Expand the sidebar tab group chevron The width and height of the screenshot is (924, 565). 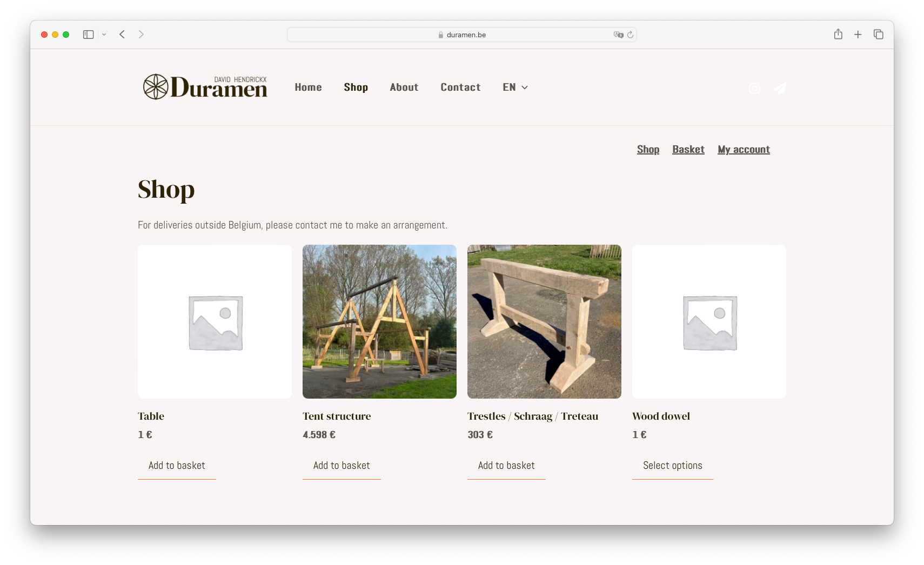[x=104, y=35]
